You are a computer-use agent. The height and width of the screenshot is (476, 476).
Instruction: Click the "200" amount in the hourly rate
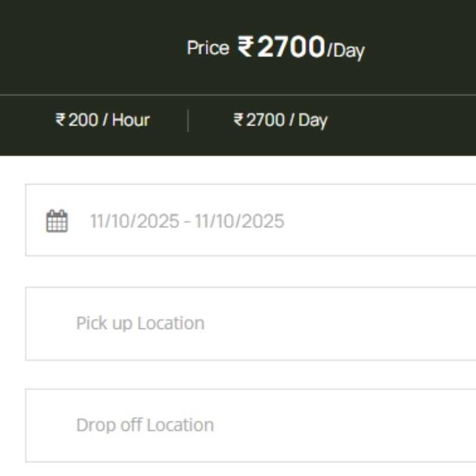[82, 120]
